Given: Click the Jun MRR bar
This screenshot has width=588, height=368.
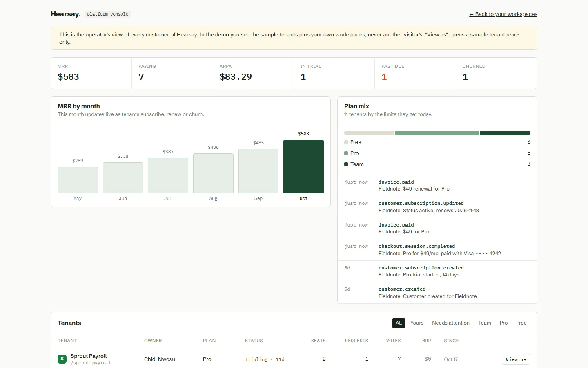Looking at the screenshot, I should pos(123,178).
